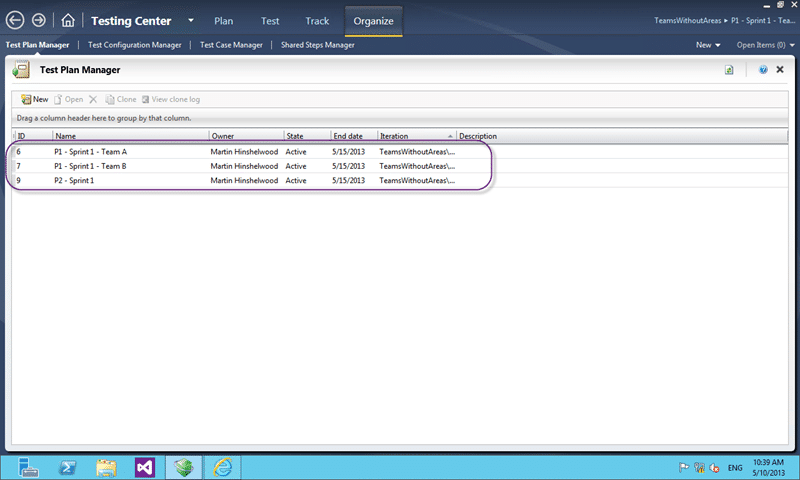
Task: Click End date 5/15/2013 in P2 row
Action: [x=348, y=180]
